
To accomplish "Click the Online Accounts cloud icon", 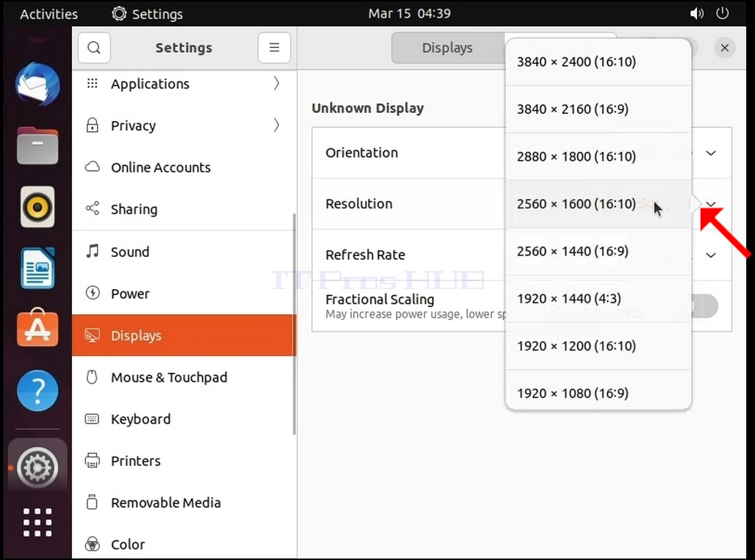I will [92, 167].
